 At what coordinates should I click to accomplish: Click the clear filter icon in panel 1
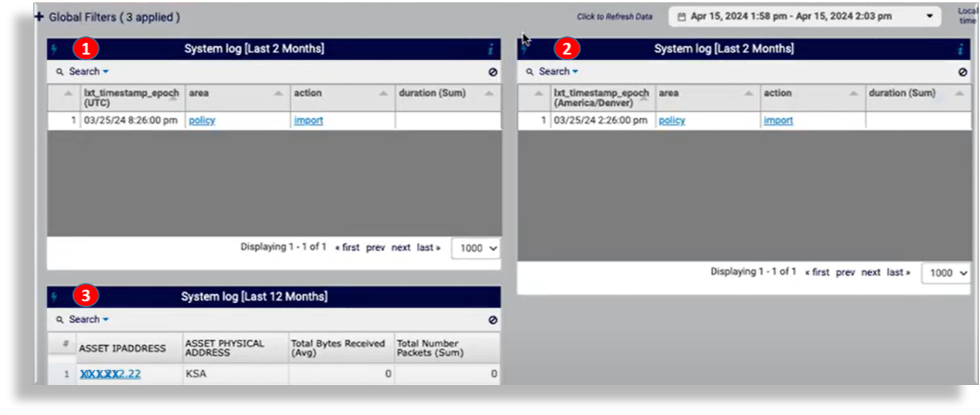[493, 72]
